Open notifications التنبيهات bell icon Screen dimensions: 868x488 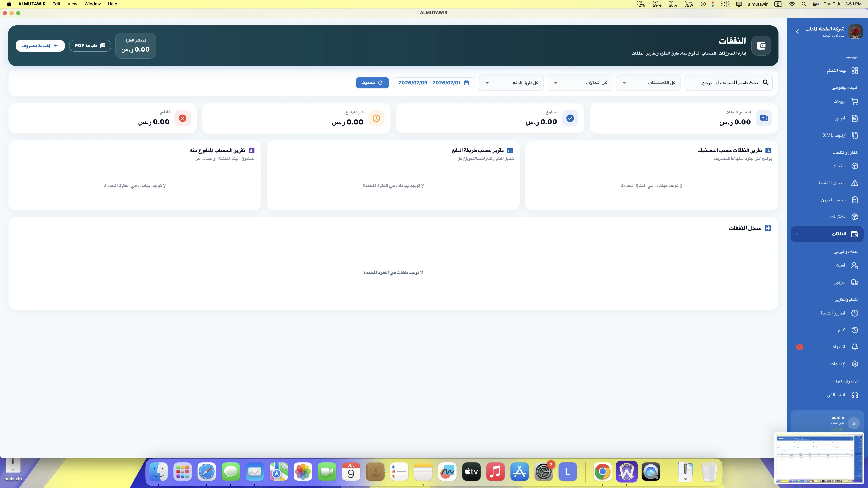point(854,347)
